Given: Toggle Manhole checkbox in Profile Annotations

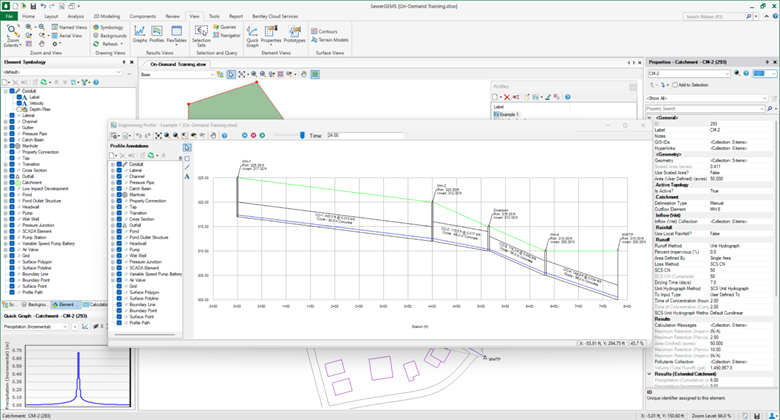Looking at the screenshot, I should coord(119,195).
